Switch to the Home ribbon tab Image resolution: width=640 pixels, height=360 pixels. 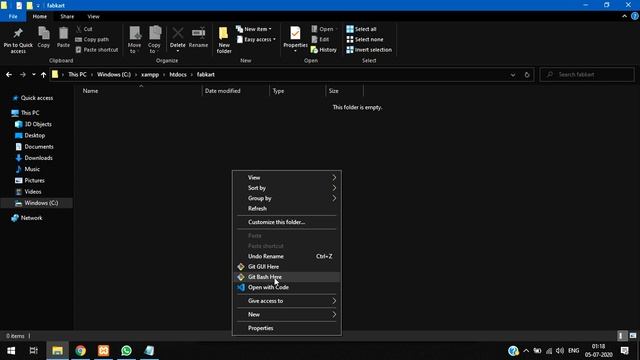(x=40, y=16)
